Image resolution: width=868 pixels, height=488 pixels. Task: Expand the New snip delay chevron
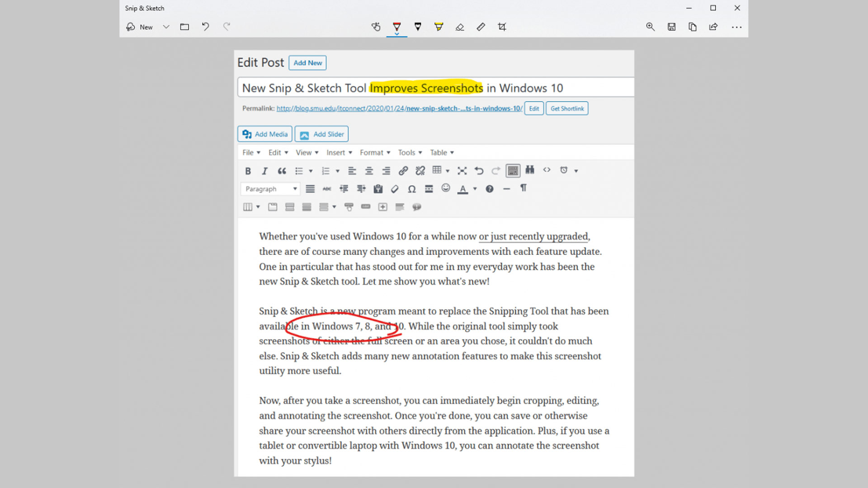click(166, 27)
